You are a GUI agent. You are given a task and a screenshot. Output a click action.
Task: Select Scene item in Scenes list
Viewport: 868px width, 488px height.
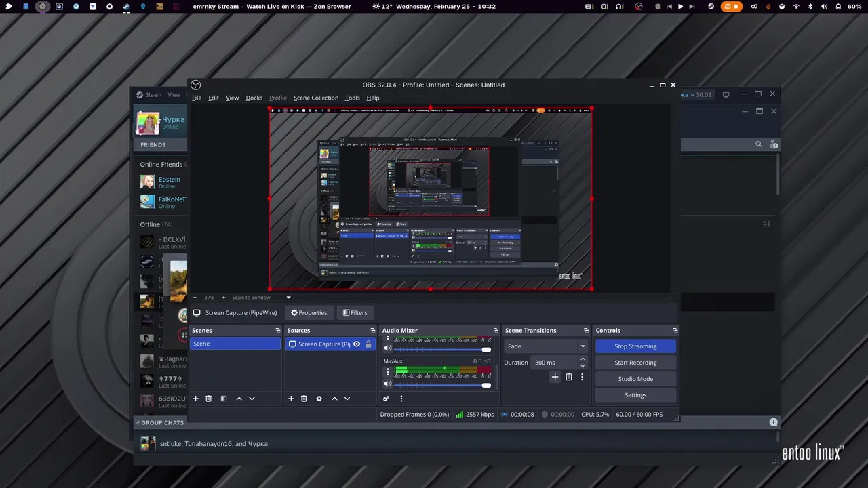point(235,344)
